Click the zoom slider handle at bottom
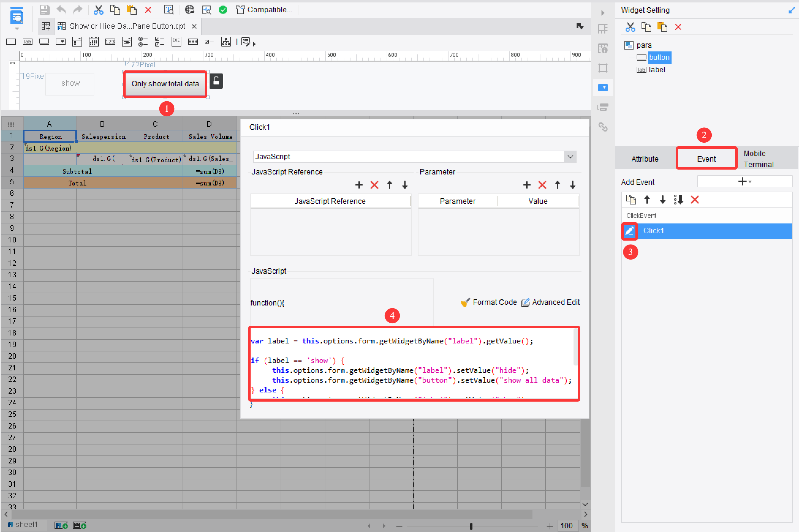 coord(471,526)
